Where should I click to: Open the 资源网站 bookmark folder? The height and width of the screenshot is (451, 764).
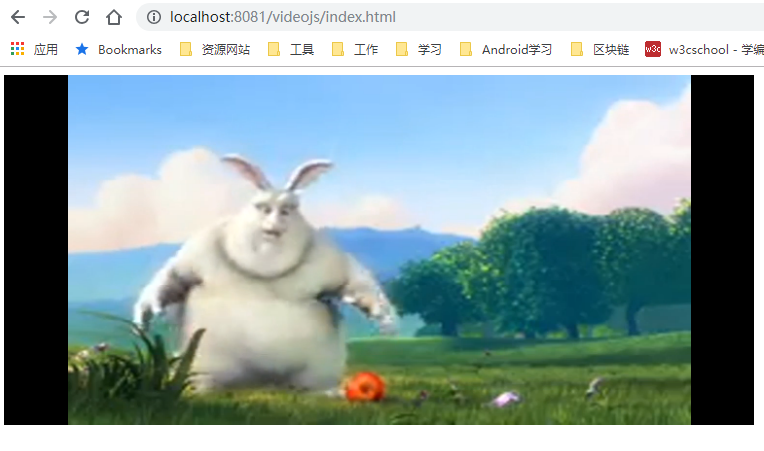tap(215, 49)
